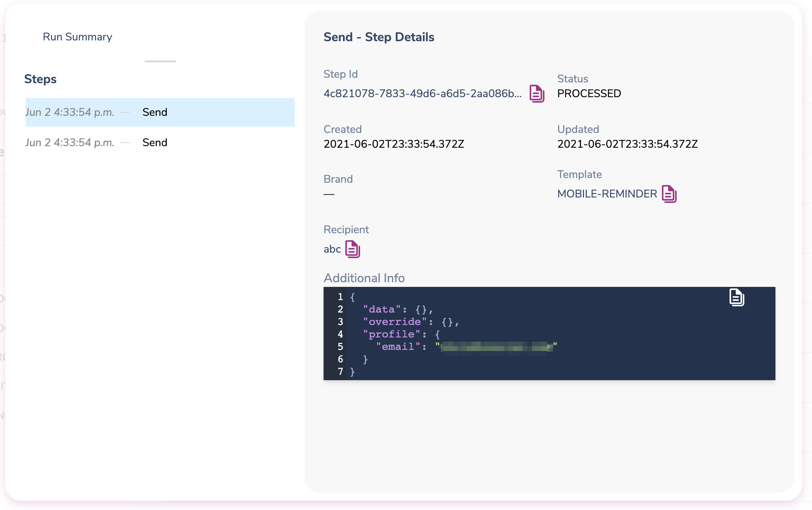The image size is (812, 510).
Task: Click the PROCESSED status value
Action: [x=589, y=94]
